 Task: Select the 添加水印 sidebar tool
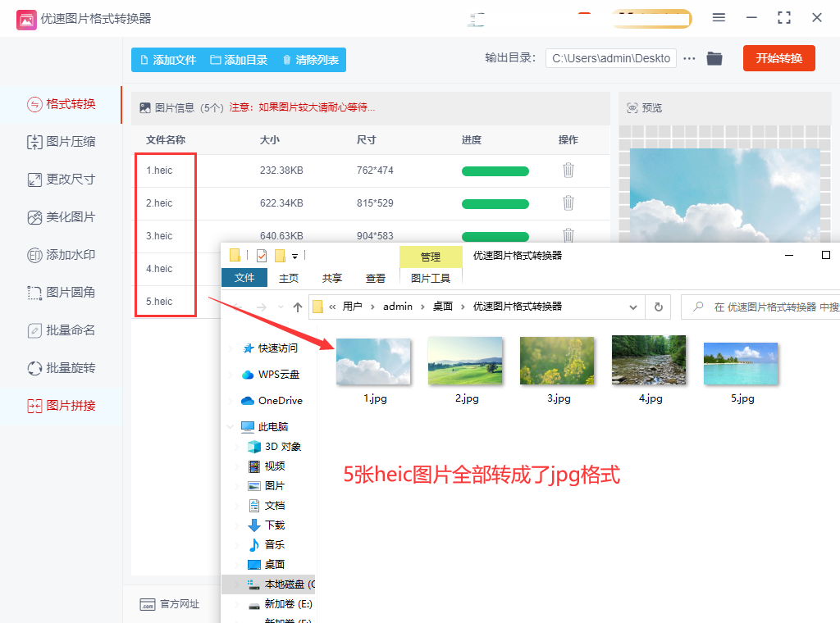click(x=62, y=255)
